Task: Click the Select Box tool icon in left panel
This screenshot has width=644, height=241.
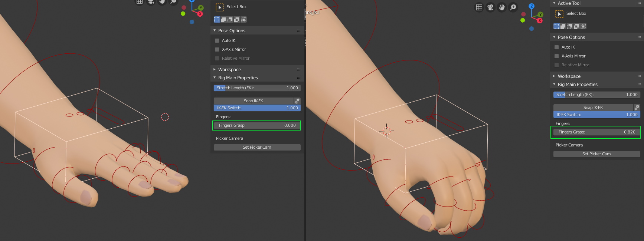Action: 220,7
